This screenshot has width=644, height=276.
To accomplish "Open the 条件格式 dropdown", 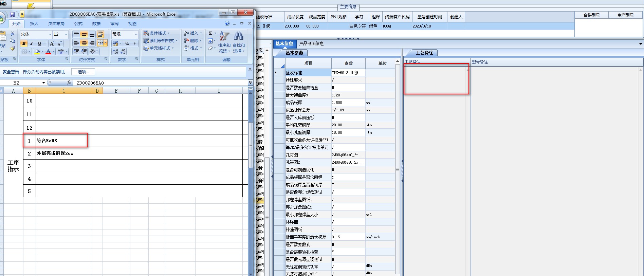I will (157, 33).
